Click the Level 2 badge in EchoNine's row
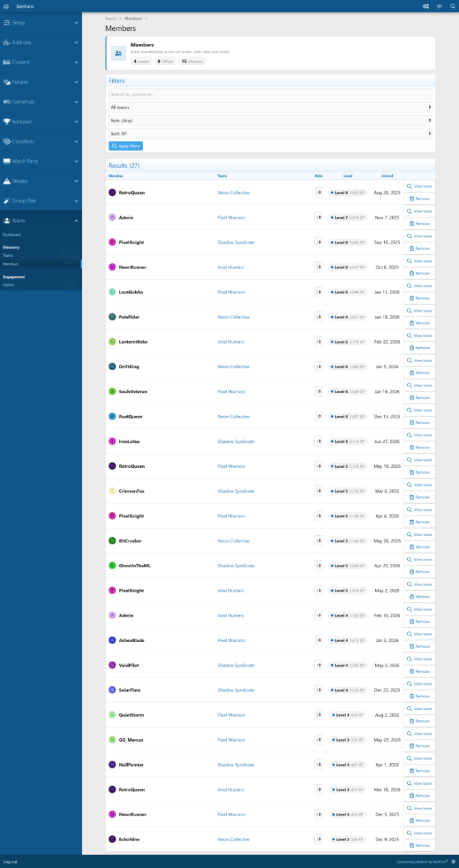This screenshot has width=459, height=868. 348,840
